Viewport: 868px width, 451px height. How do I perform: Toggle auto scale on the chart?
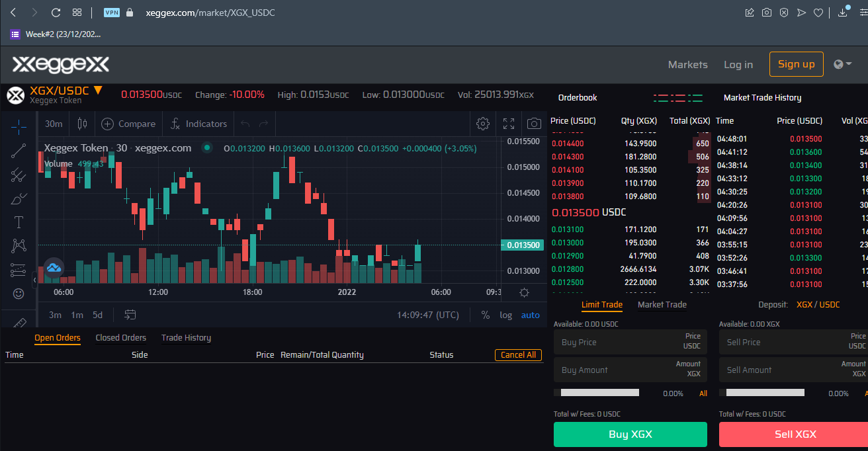coord(531,315)
